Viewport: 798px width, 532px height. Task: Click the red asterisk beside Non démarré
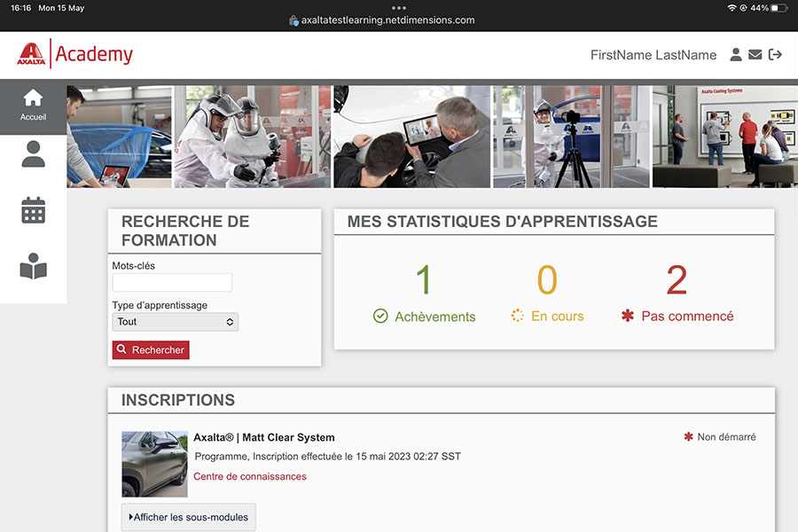click(x=689, y=436)
